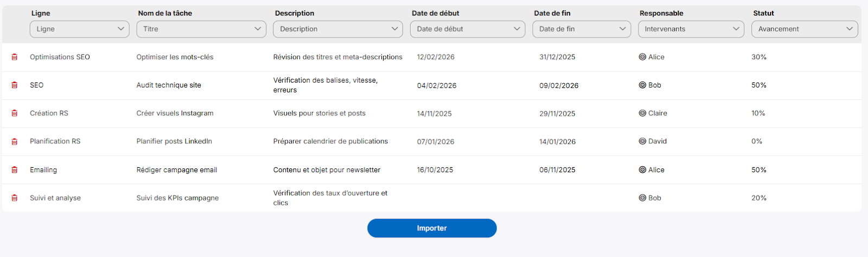This screenshot has height=257, width=868.
Task: Open the Ligne column mapping dropdown
Action: [x=79, y=29]
